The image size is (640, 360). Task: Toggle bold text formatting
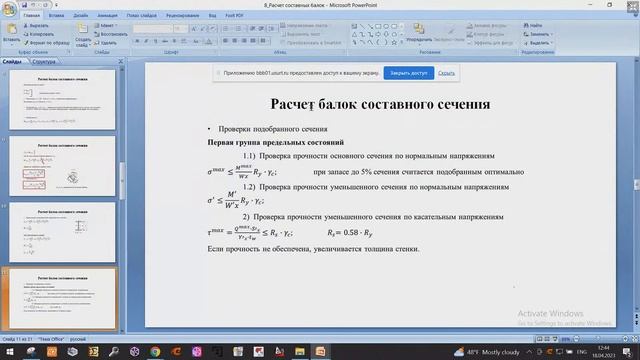tap(137, 41)
